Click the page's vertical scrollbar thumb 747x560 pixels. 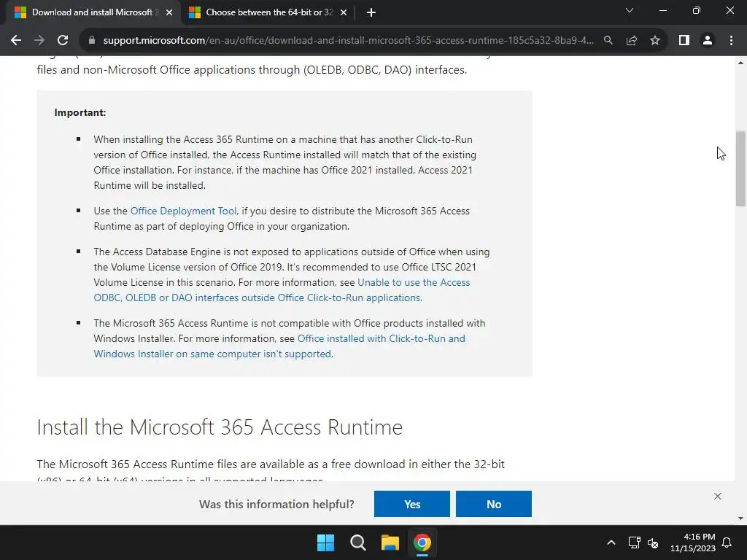click(x=740, y=168)
